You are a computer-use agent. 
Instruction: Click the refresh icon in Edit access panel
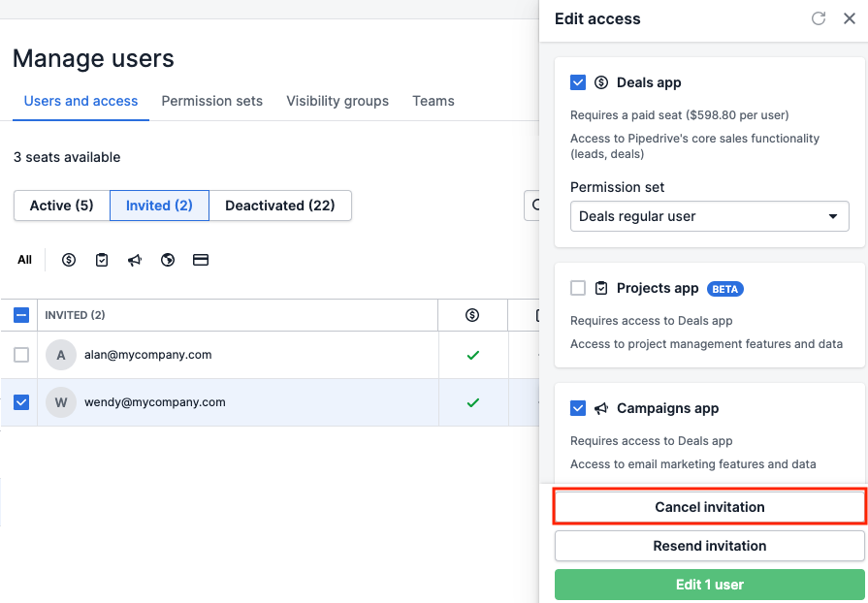(x=818, y=18)
